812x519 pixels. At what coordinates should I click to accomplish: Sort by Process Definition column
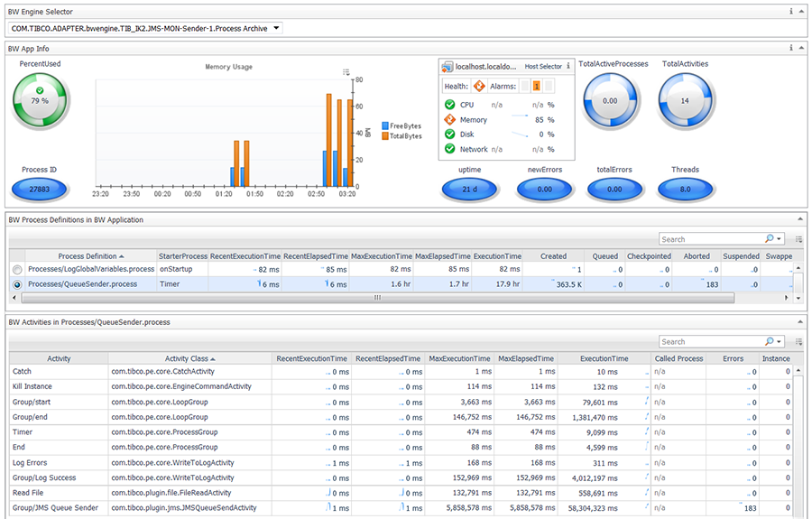90,256
